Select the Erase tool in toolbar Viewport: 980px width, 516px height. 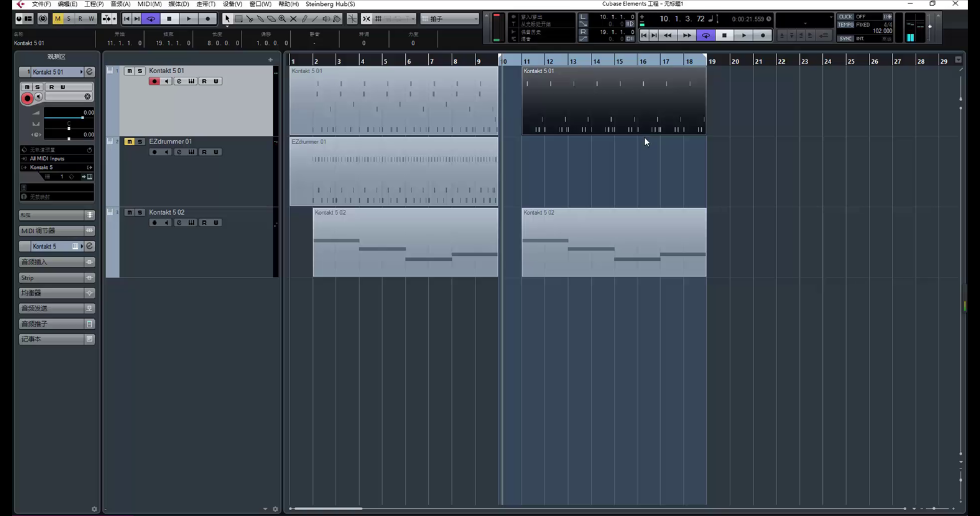click(272, 19)
